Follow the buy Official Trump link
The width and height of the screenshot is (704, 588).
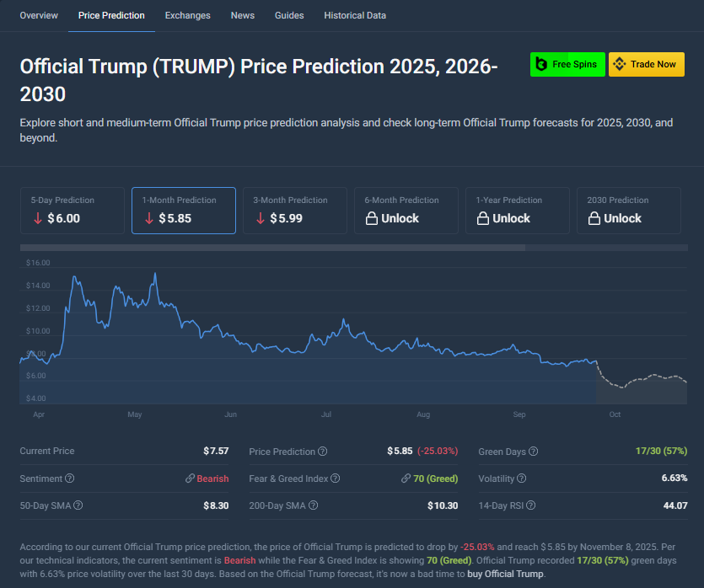coord(506,574)
